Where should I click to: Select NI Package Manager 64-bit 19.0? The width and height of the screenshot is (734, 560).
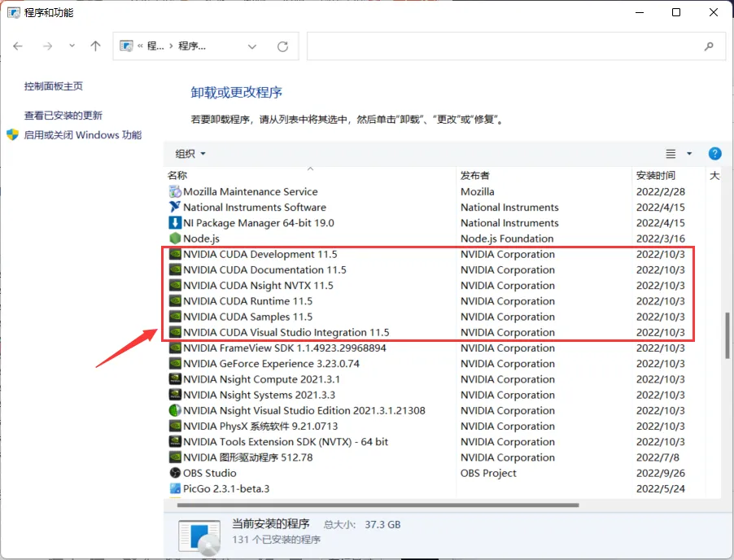pyautogui.click(x=259, y=223)
